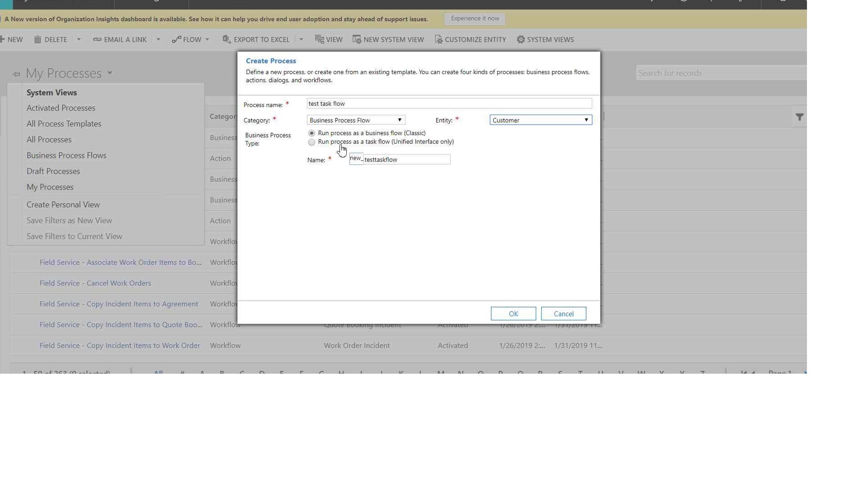This screenshot has height=488, width=868.
Task: Click the View grid icon
Action: [x=319, y=39]
